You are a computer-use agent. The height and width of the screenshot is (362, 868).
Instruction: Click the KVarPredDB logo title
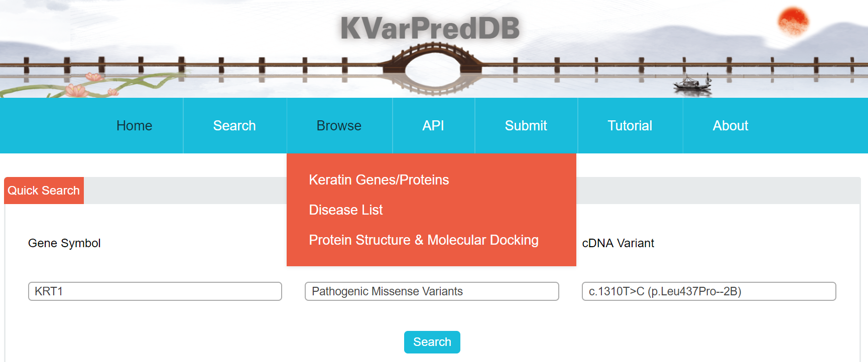[430, 28]
